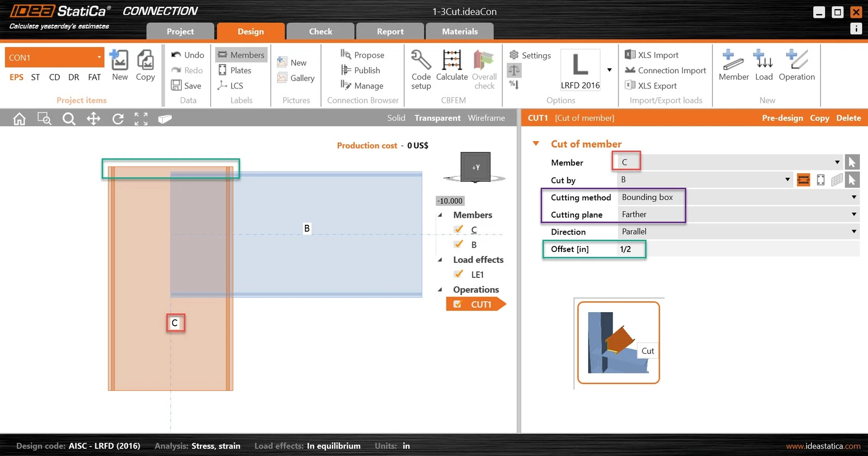Open the Materials tab
The height and width of the screenshot is (456, 868).
pos(460,31)
